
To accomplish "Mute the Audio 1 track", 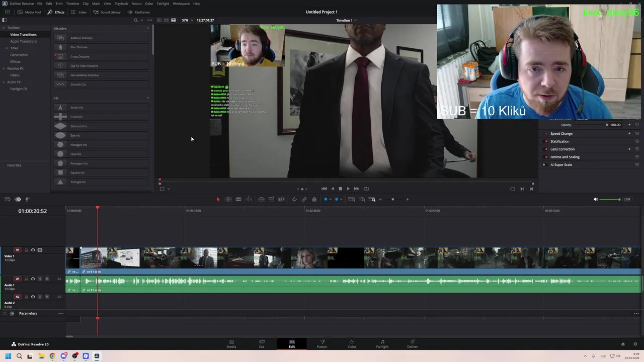I will click(x=47, y=279).
